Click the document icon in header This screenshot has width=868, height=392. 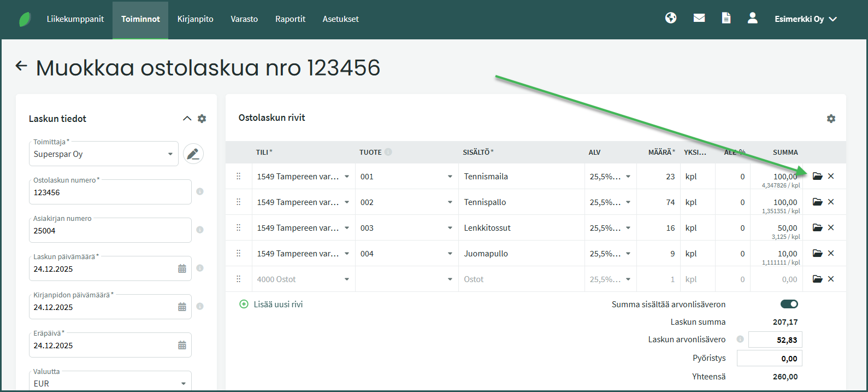[726, 19]
